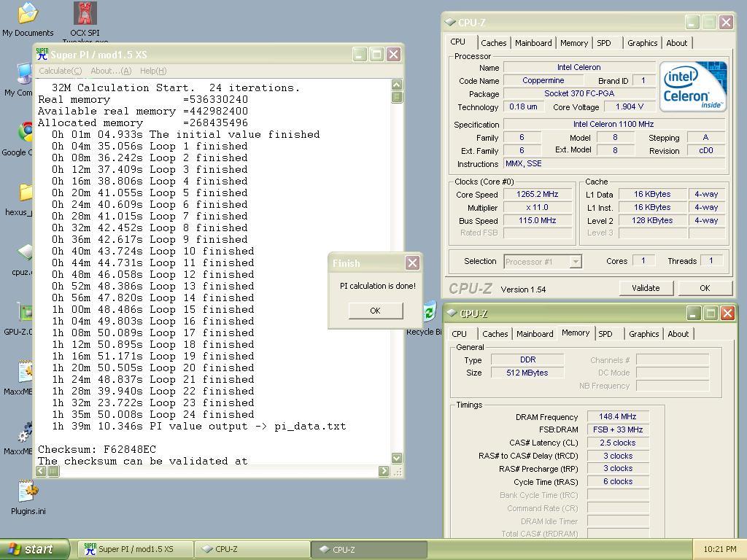Screen dimensions: 747x560
Task: Switch to Memory tab in upper CPU-Z
Action: click(x=573, y=43)
